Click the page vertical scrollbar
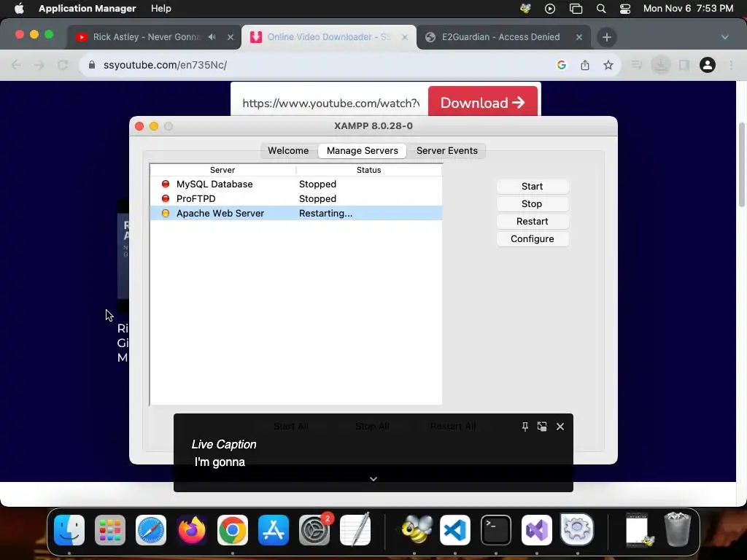Screen dimensions: 747x560 coord(741,164)
